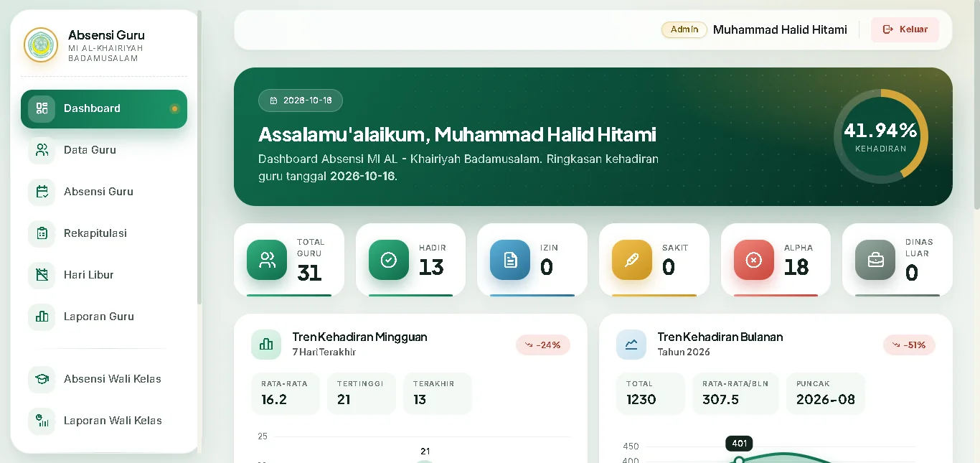Click the Muhammad Halid Hitami username
This screenshot has height=463, width=980.
point(780,29)
